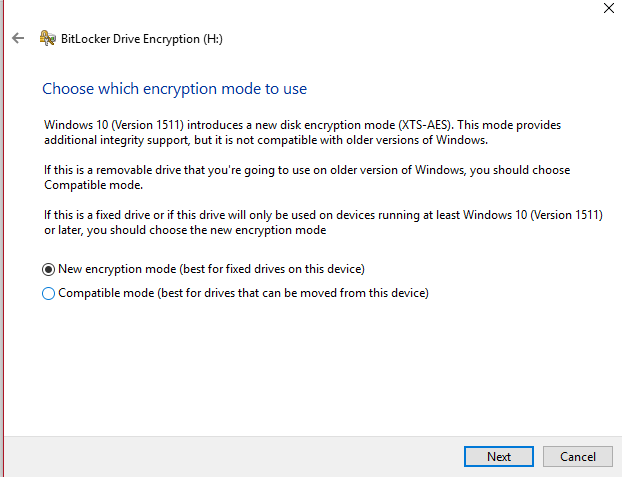The width and height of the screenshot is (622, 477).
Task: Click the 'Compatible mode (best for drives that can be moved)' label
Action: (x=243, y=293)
